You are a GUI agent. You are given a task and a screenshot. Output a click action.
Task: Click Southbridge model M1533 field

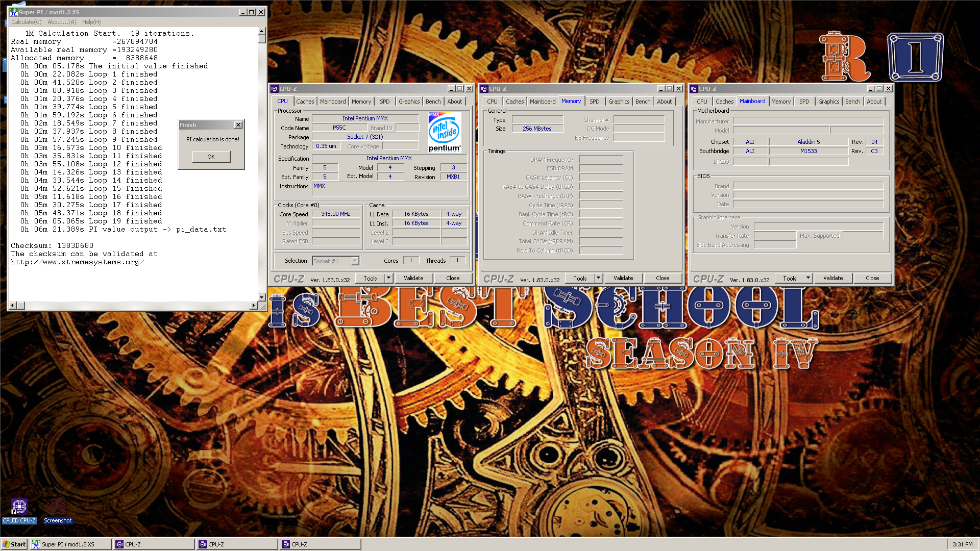[x=808, y=151]
